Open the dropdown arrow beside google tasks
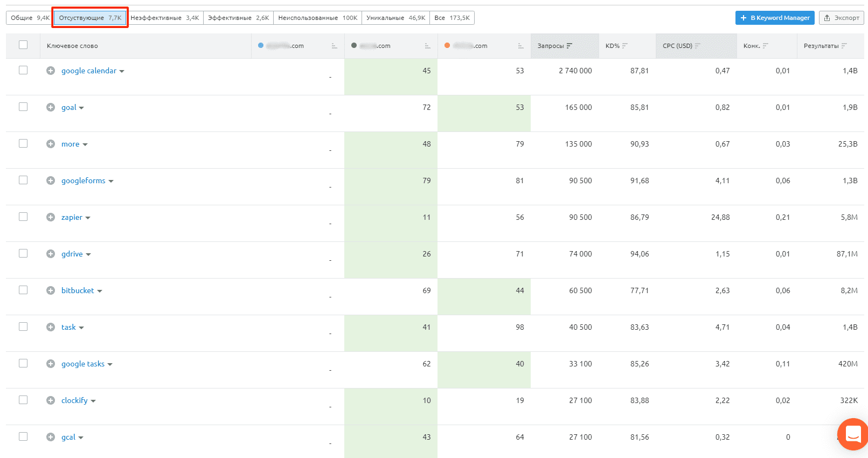 coord(110,364)
